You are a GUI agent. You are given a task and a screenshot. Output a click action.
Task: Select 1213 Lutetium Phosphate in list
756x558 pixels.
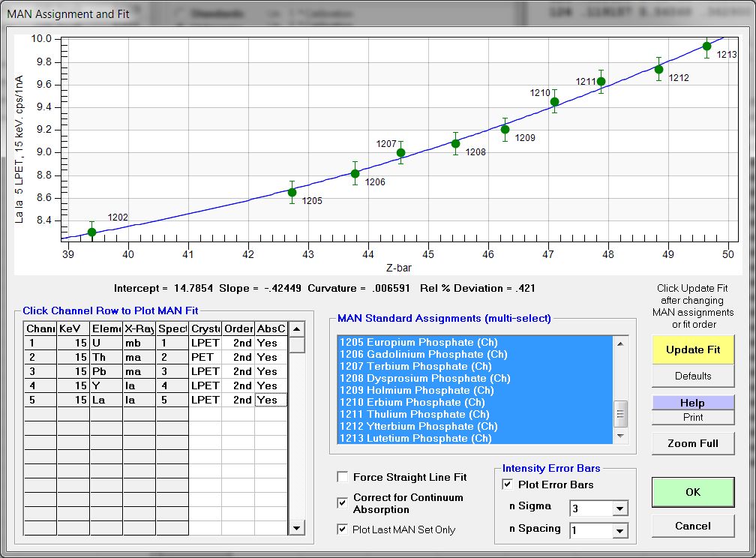click(x=416, y=438)
